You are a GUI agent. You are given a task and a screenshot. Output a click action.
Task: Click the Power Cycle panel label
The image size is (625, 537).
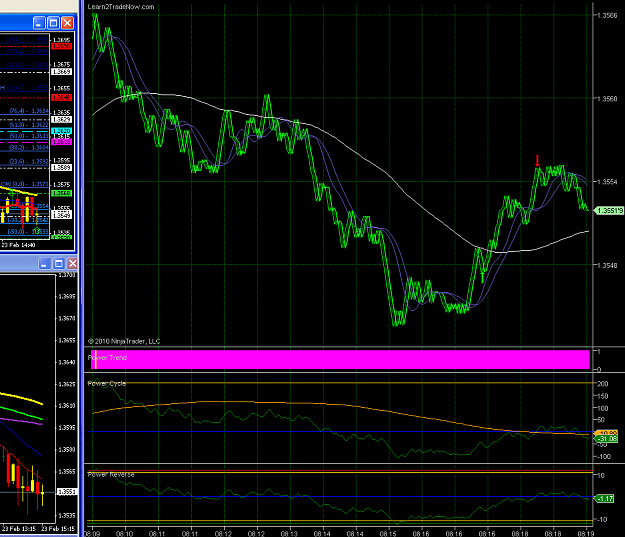click(x=106, y=384)
